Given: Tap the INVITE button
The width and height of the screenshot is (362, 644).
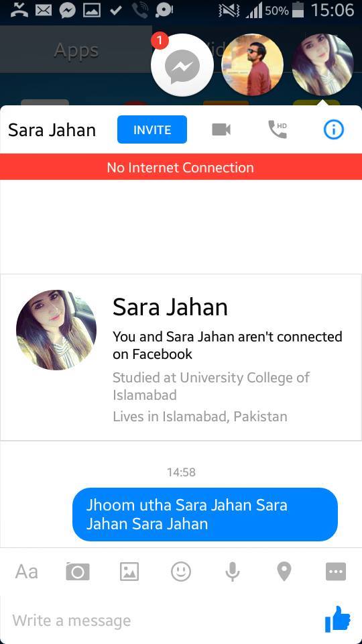Looking at the screenshot, I should tap(152, 129).
